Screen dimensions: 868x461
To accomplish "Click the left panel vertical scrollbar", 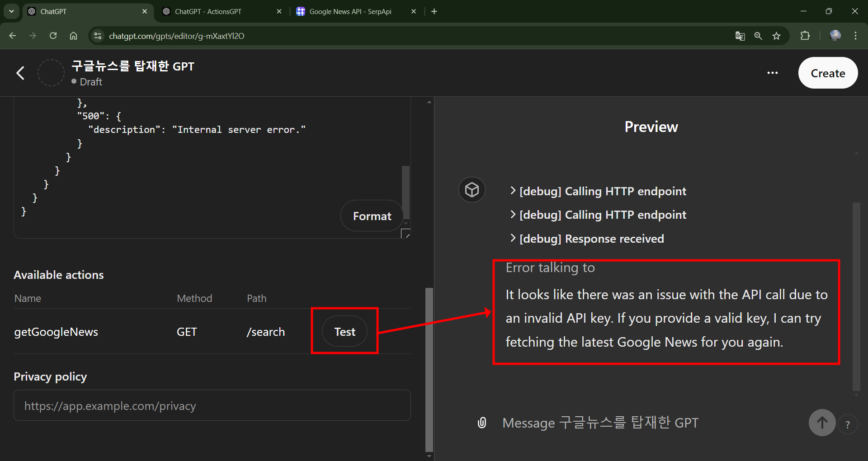I will pyautogui.click(x=429, y=369).
